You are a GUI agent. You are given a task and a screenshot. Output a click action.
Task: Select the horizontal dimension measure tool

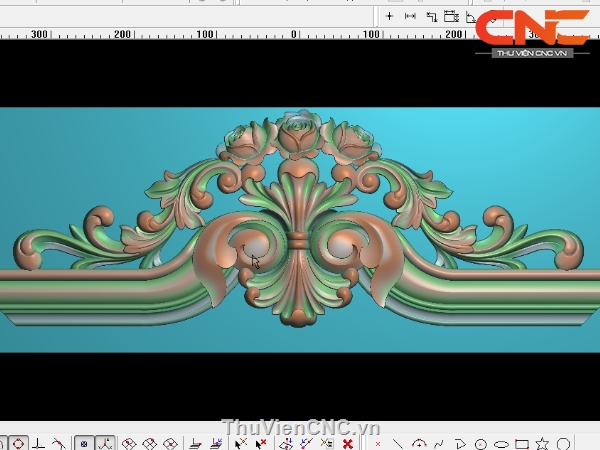pos(410,16)
